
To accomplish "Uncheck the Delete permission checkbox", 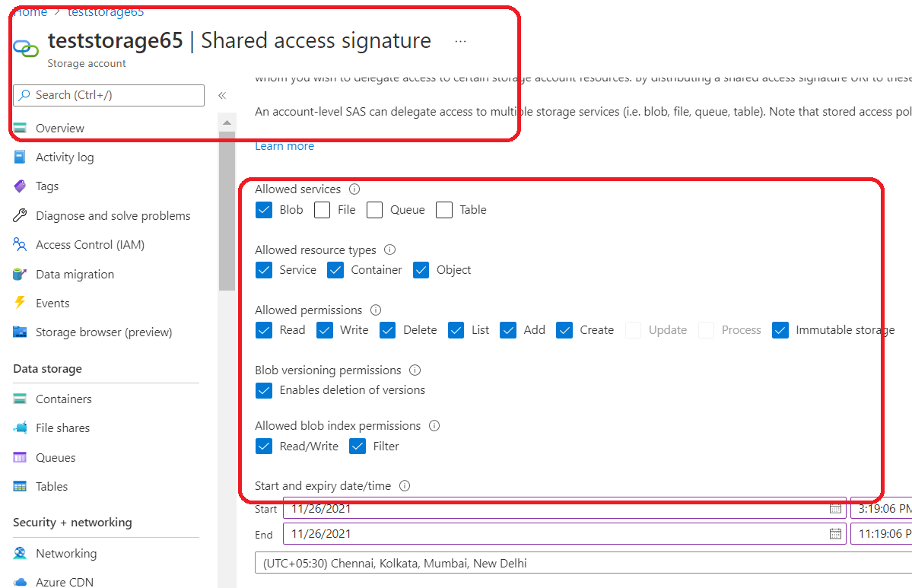I will tap(388, 330).
